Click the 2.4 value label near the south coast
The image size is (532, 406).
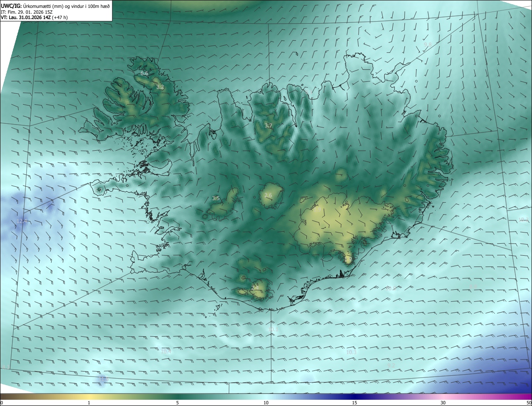pos(255,287)
